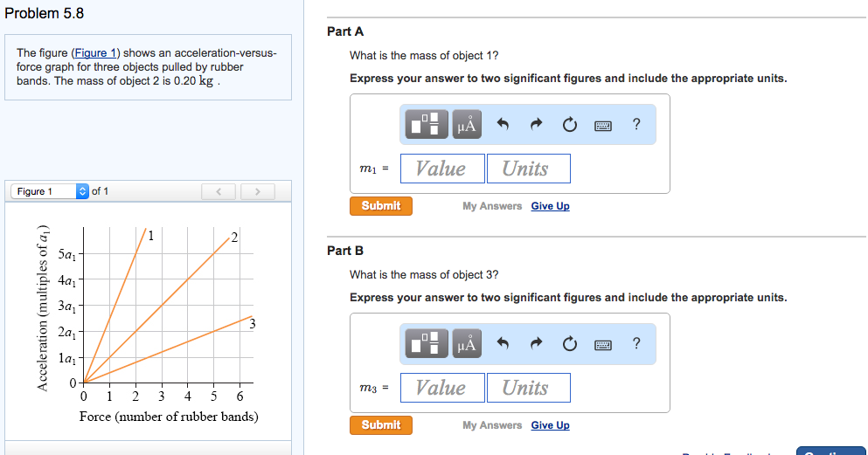Click the m3 Units input field

click(x=525, y=388)
